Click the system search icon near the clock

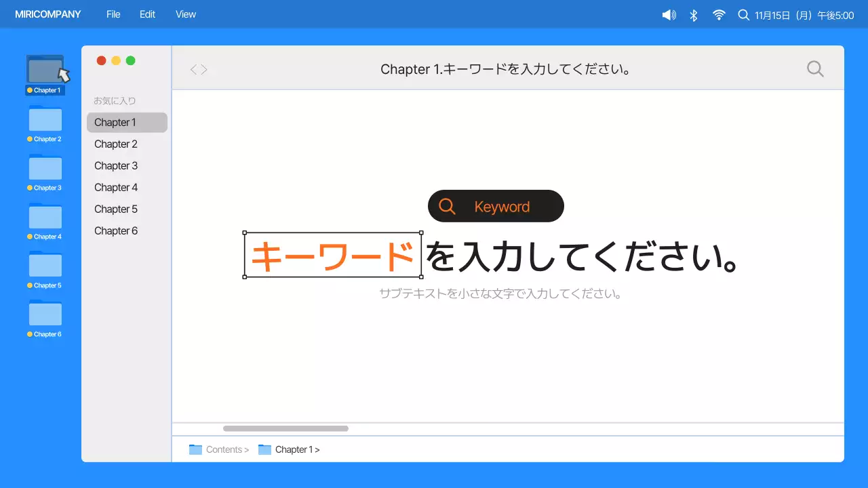743,14
